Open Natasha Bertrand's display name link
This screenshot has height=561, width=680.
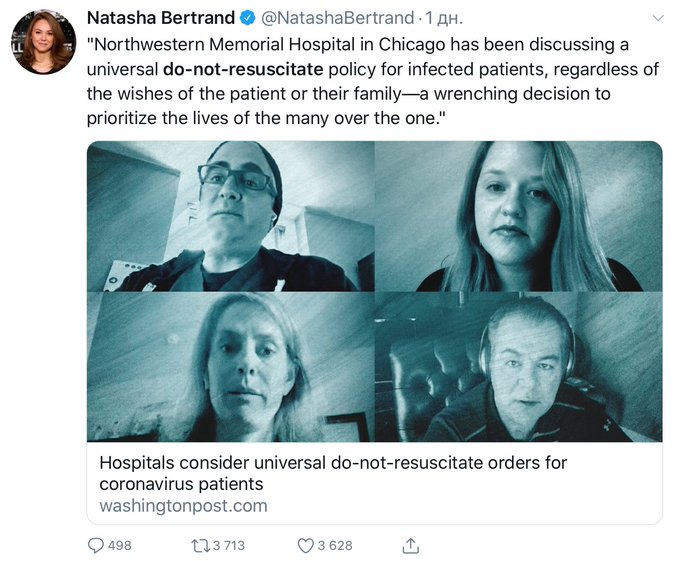[x=161, y=18]
